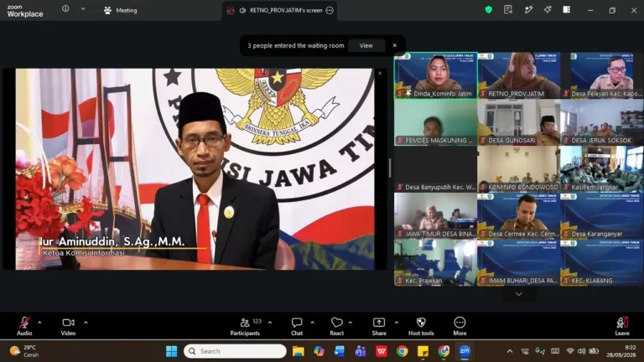Open Word from taskbar
Viewport: 644px width, 362px height.
[x=340, y=351]
